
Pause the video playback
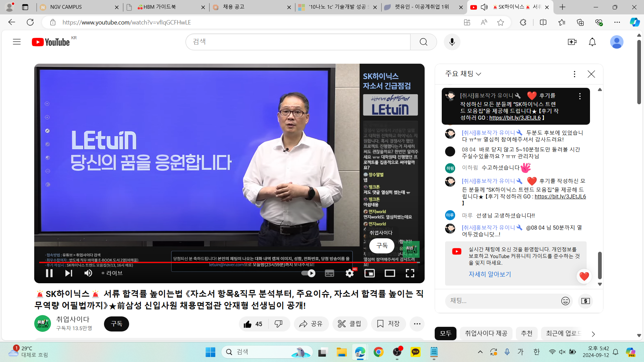(x=49, y=273)
